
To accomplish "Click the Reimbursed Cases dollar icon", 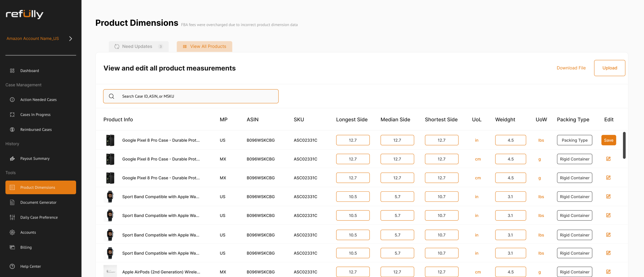I will click(12, 130).
